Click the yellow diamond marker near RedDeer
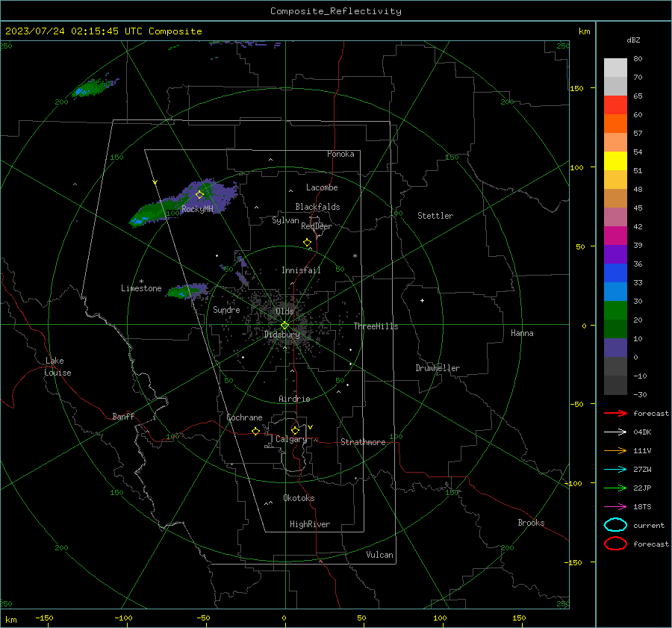The image size is (672, 628). click(x=307, y=243)
